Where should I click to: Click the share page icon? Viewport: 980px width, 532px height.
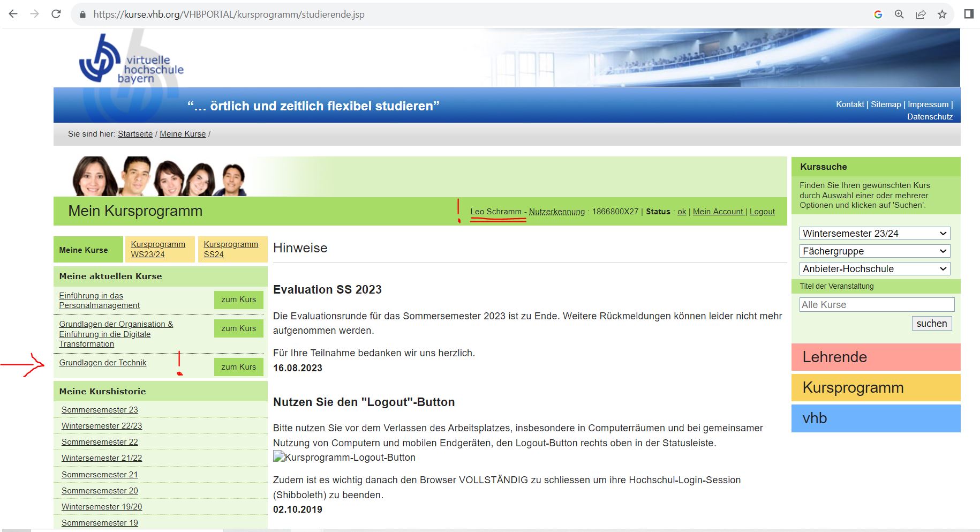(921, 14)
